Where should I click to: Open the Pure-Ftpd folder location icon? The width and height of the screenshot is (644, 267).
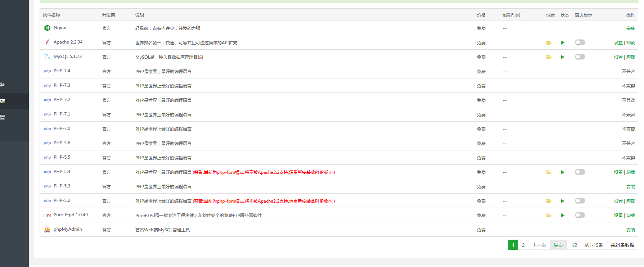pos(549,215)
